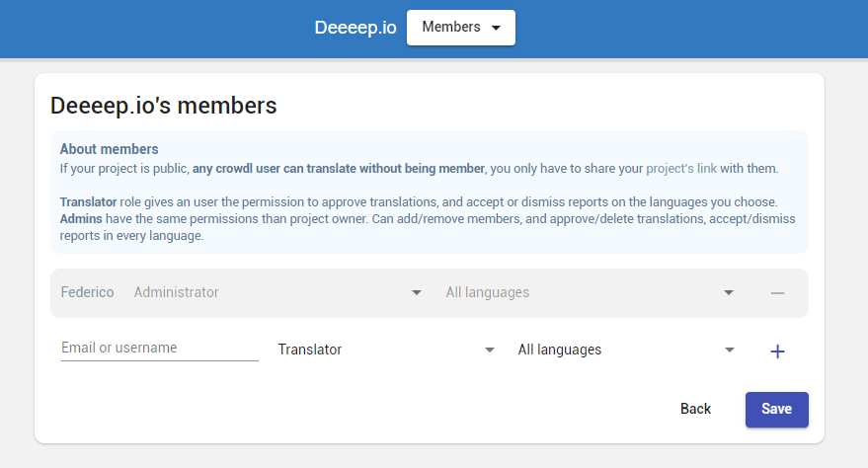Open All languages dropdown for new member
This screenshot has width=868, height=468.
pos(627,350)
